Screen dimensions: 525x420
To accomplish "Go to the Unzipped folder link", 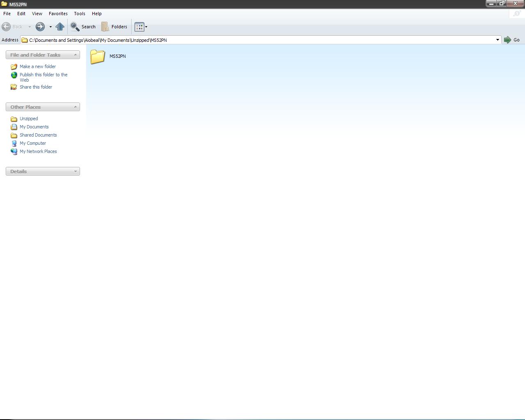I will [x=29, y=119].
